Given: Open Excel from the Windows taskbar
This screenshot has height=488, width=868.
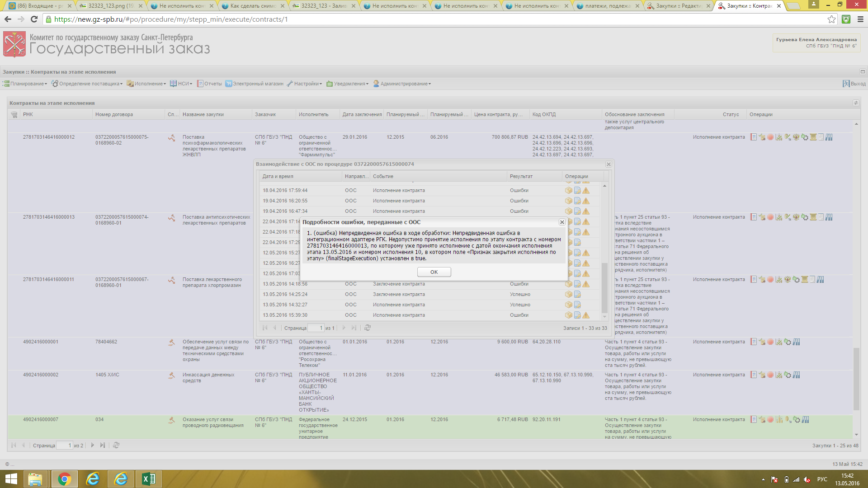Looking at the screenshot, I should pos(149,479).
